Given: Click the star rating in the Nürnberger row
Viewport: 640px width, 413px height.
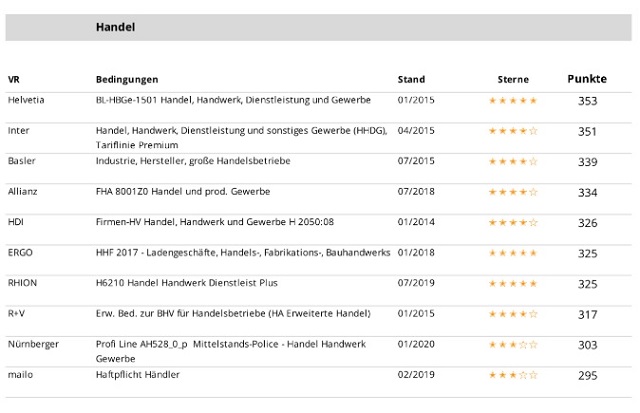Looking at the screenshot, I should (512, 345).
